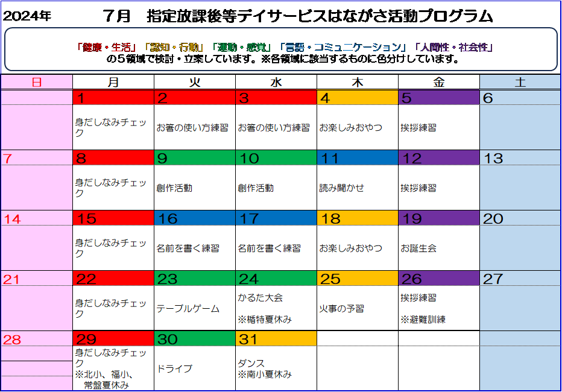
Task: Click the red 健康・生活 legend label
Action: point(110,47)
